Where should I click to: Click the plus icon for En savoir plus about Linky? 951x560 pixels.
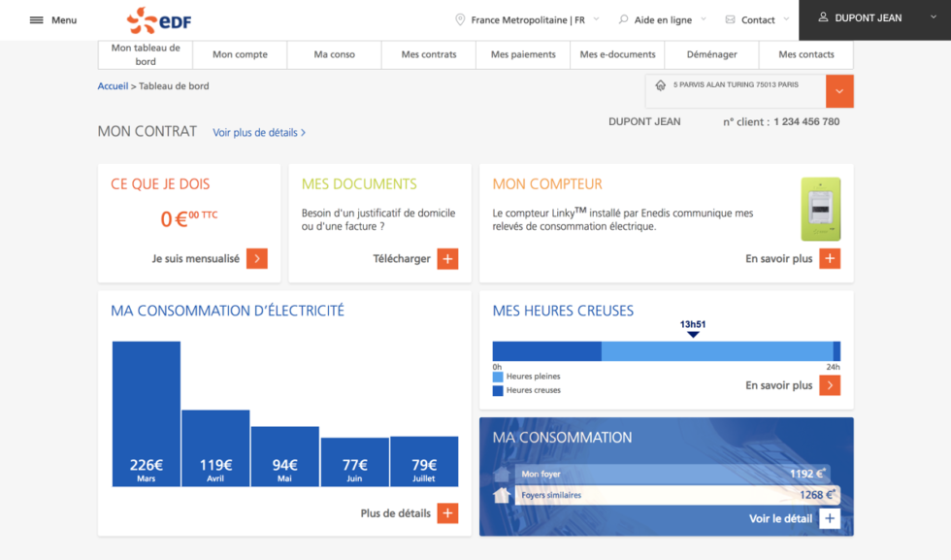tap(830, 259)
